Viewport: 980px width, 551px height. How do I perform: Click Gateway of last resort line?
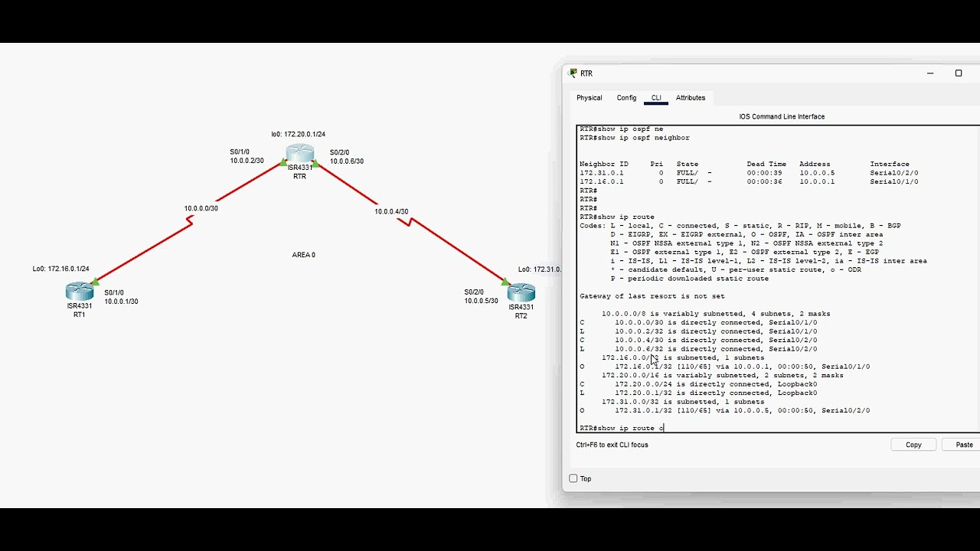(x=652, y=296)
